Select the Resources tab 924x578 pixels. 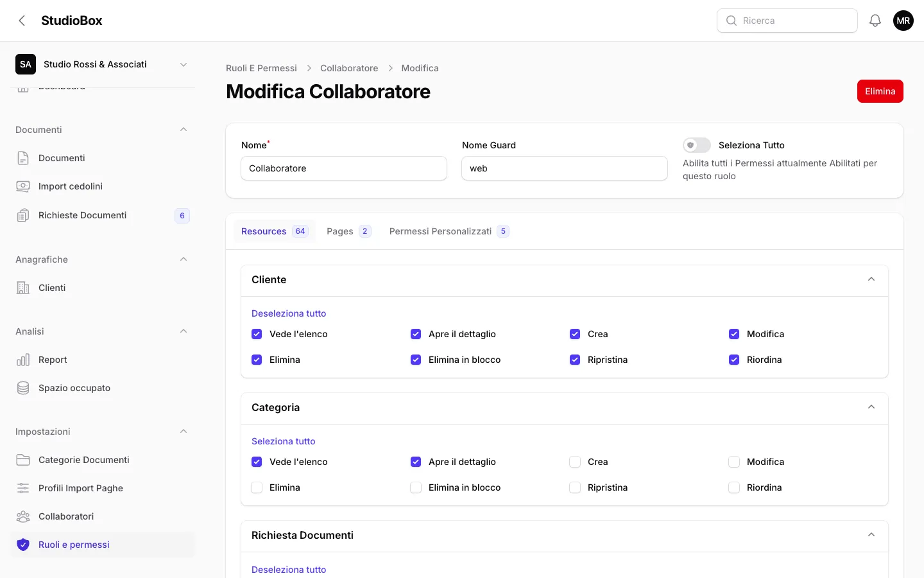tap(275, 231)
